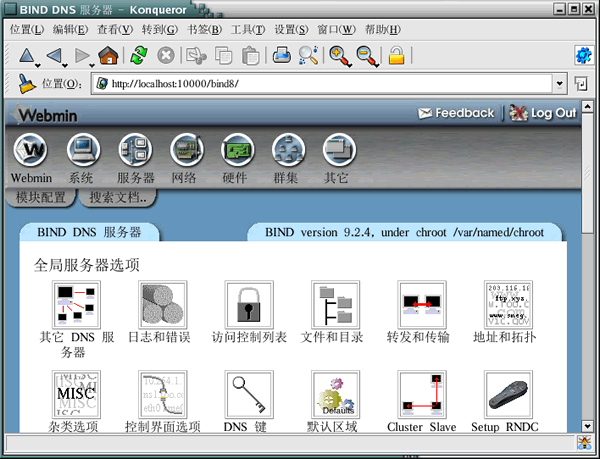Screen dimensions: 600x459
Task: Open the 书签(B) menu
Action: [204, 30]
